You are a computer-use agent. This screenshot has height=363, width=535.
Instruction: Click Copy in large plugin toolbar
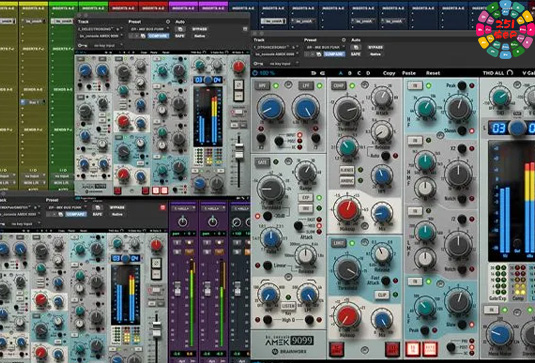pyautogui.click(x=389, y=73)
